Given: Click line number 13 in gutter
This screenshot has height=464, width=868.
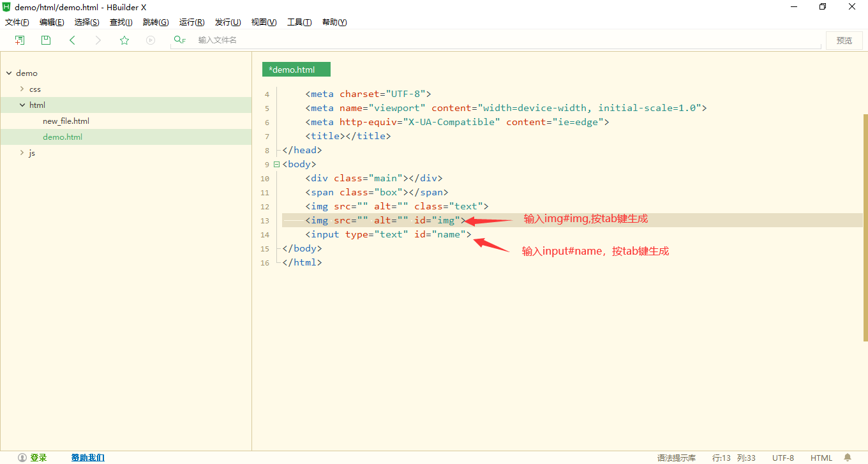Looking at the screenshot, I should pos(265,221).
